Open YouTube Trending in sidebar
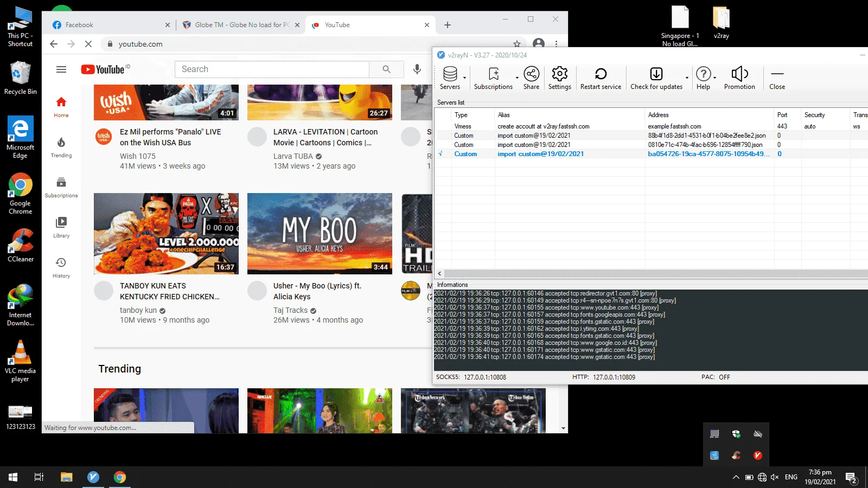The width and height of the screenshot is (868, 488). coord(61,147)
